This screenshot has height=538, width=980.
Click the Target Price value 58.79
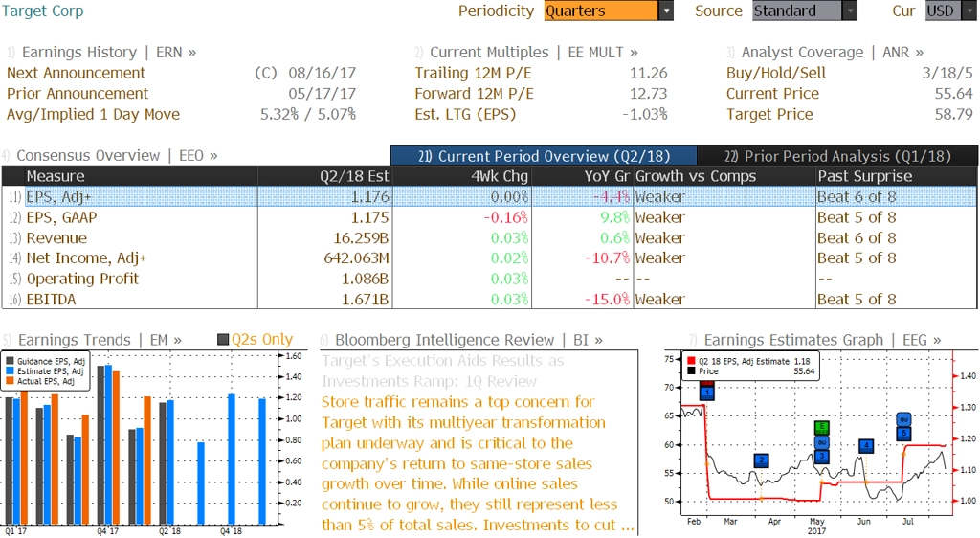[954, 114]
